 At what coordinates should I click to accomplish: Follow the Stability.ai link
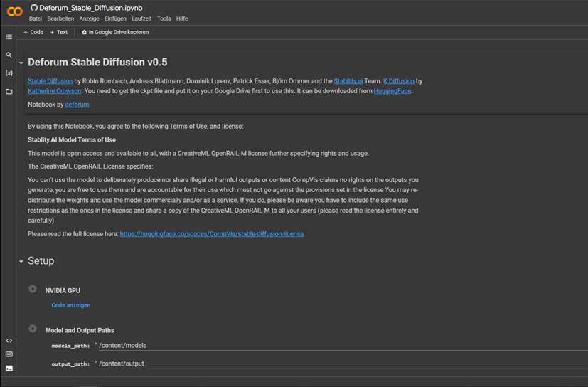[348, 81]
